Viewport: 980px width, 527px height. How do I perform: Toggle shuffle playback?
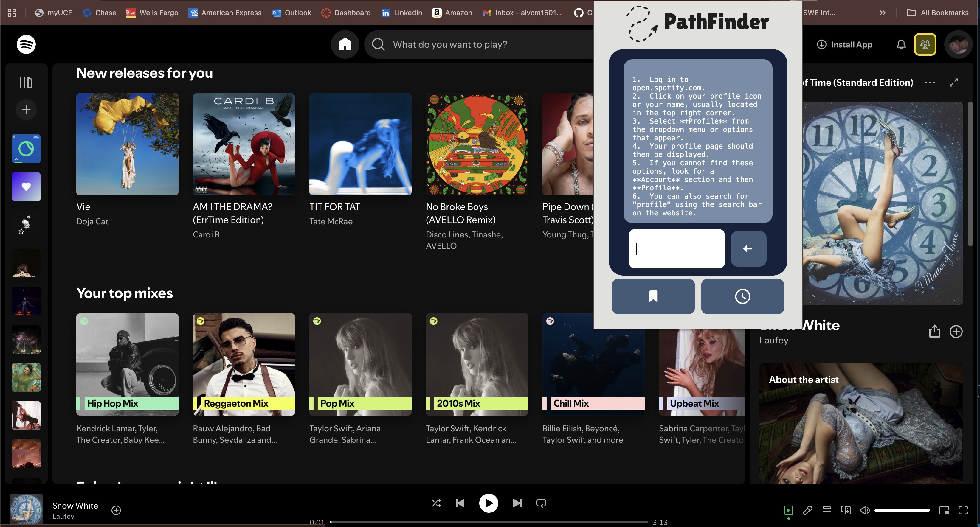click(436, 503)
